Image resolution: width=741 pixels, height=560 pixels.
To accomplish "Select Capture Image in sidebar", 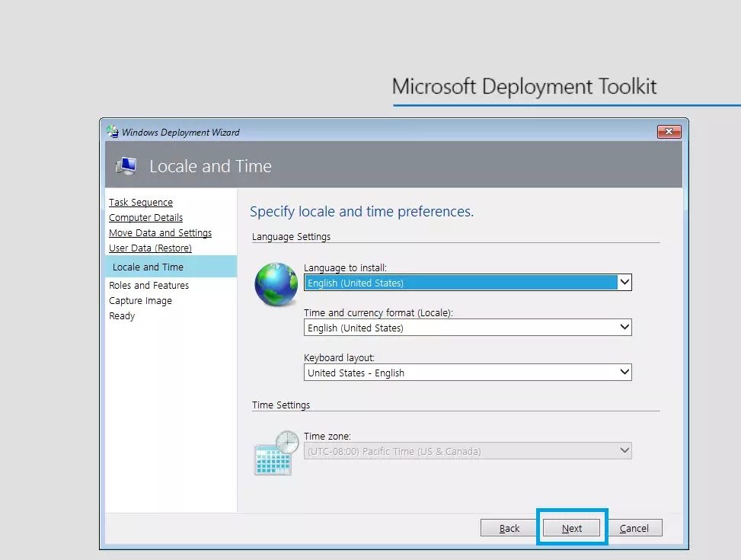I will pos(140,300).
